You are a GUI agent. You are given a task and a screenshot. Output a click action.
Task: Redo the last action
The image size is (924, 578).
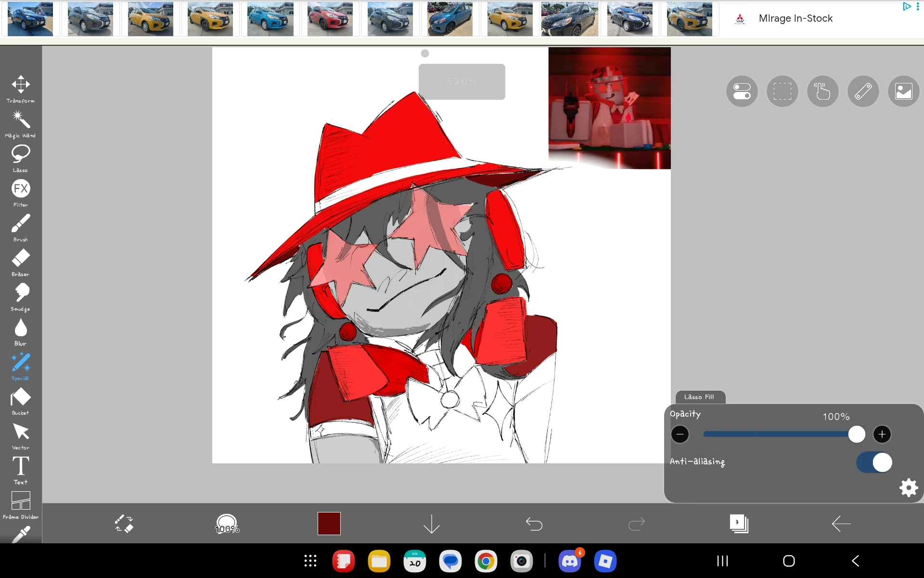[x=636, y=524]
